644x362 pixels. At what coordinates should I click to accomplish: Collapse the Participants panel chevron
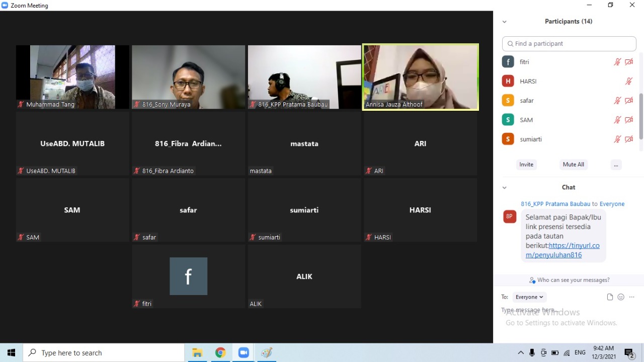click(x=504, y=22)
